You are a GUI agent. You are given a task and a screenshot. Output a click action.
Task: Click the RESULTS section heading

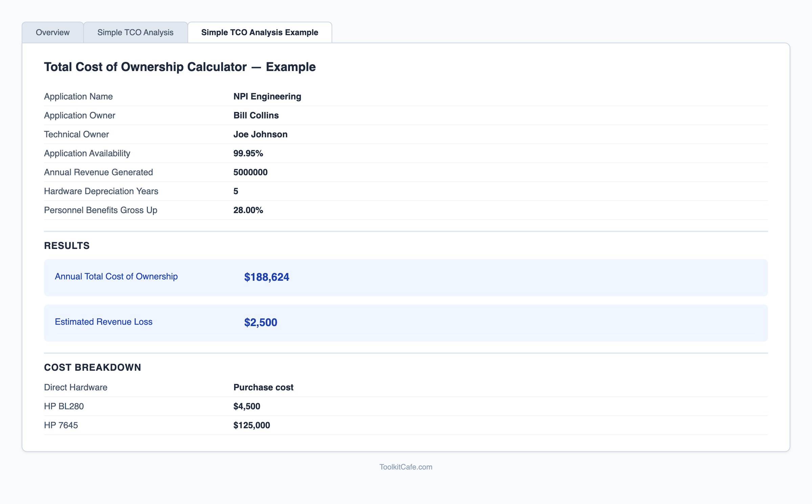coord(67,246)
